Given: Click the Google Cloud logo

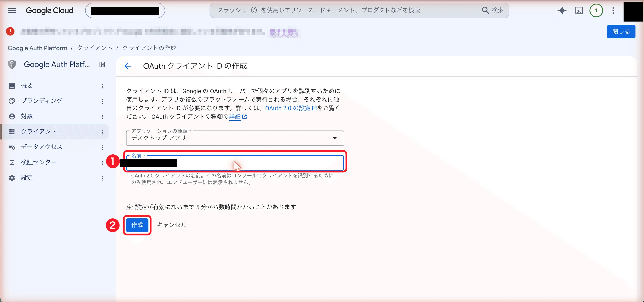Looking at the screenshot, I should (49, 10).
